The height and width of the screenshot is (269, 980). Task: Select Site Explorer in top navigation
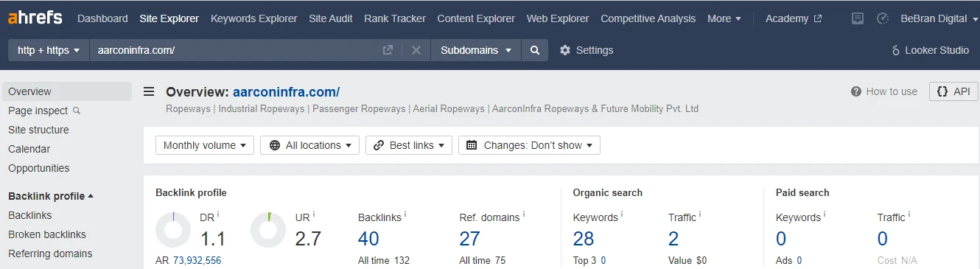pos(169,18)
